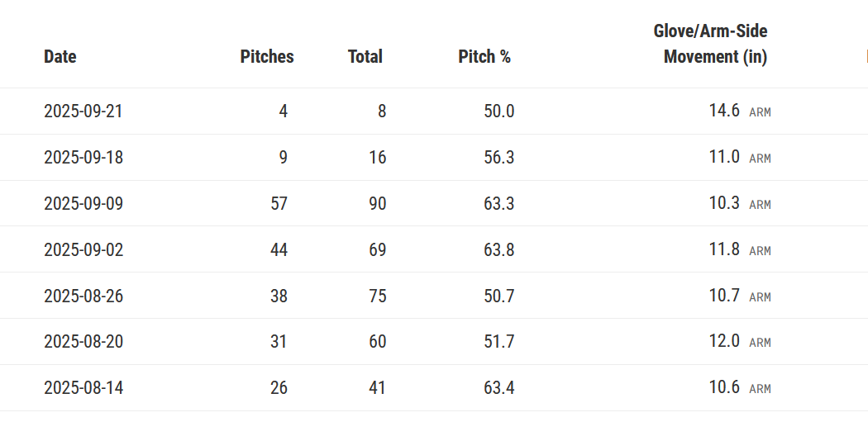Click the 2025-08-20 date cell
The width and height of the screenshot is (868, 422).
83,341
